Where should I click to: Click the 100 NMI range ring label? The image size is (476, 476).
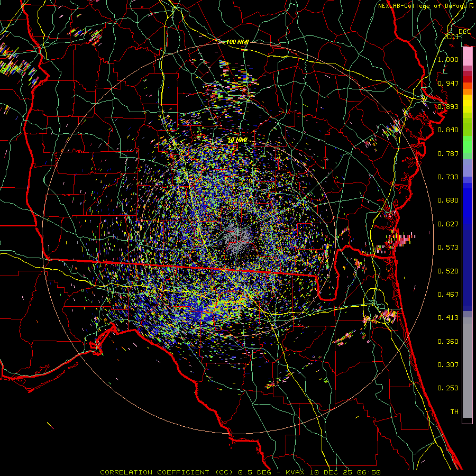click(x=237, y=42)
